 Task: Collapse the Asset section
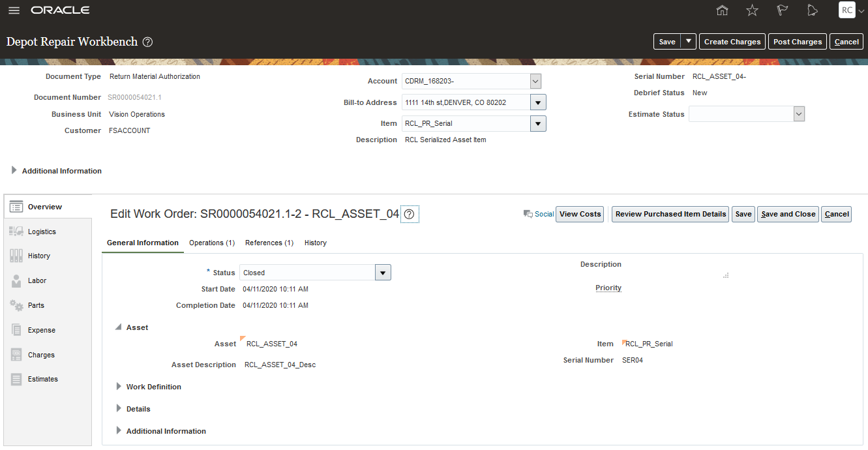pyautogui.click(x=119, y=327)
